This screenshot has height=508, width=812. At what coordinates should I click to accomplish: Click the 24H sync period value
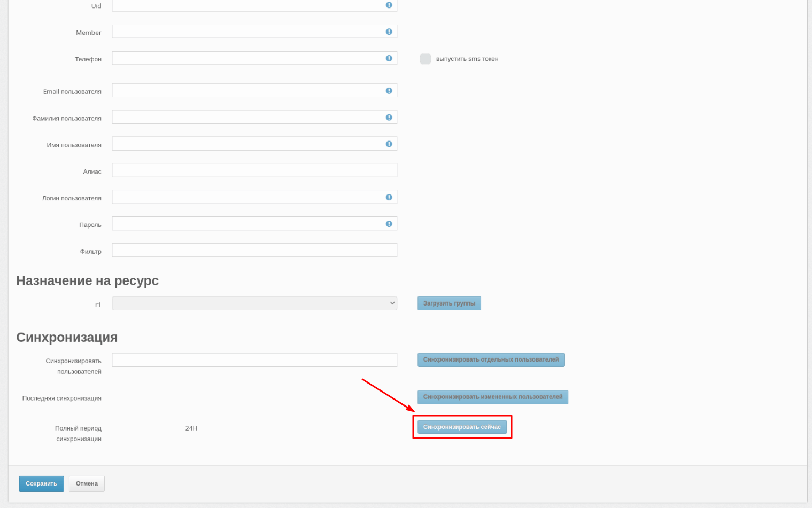point(191,428)
